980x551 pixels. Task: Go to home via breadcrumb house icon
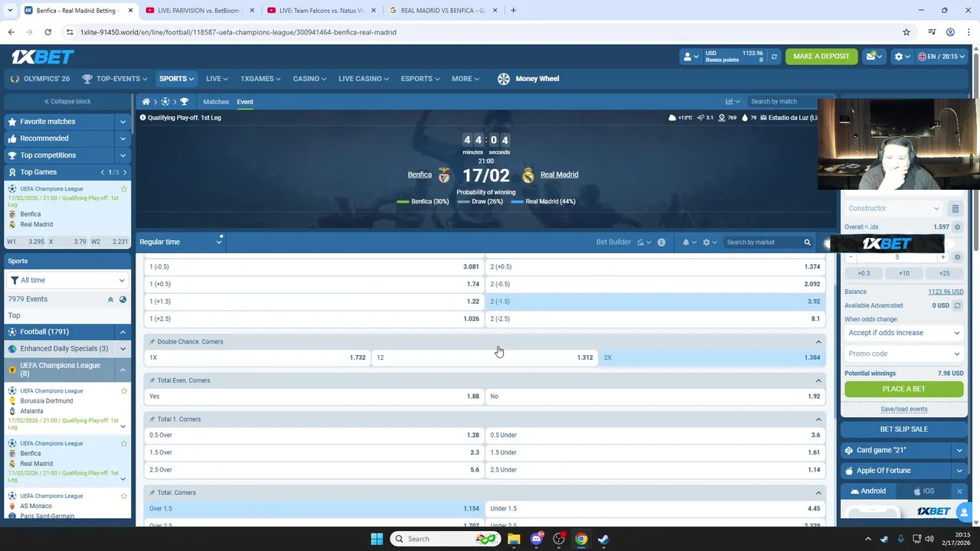point(145,102)
